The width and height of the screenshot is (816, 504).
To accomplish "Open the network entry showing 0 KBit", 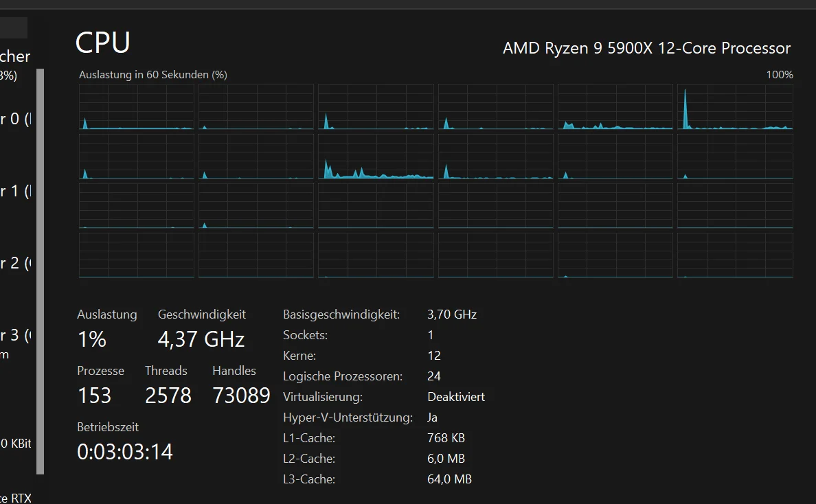I will click(16, 443).
